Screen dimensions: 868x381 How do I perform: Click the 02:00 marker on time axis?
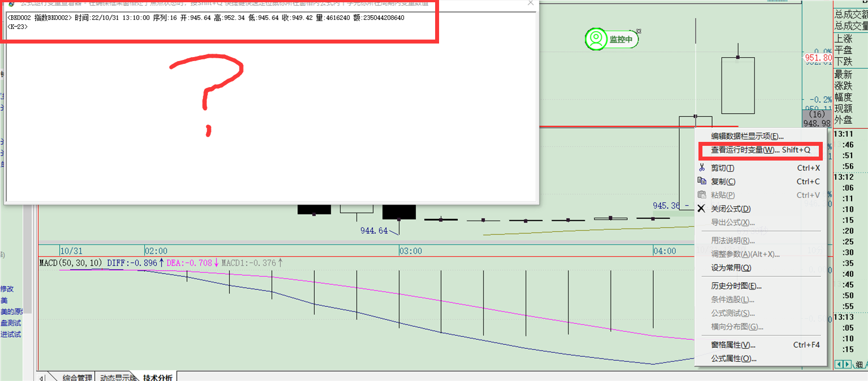(x=156, y=250)
